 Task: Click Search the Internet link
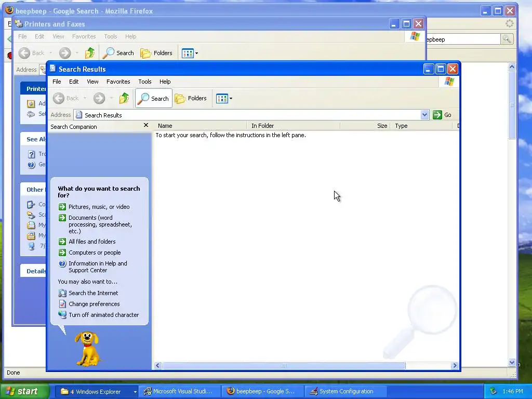point(94,293)
